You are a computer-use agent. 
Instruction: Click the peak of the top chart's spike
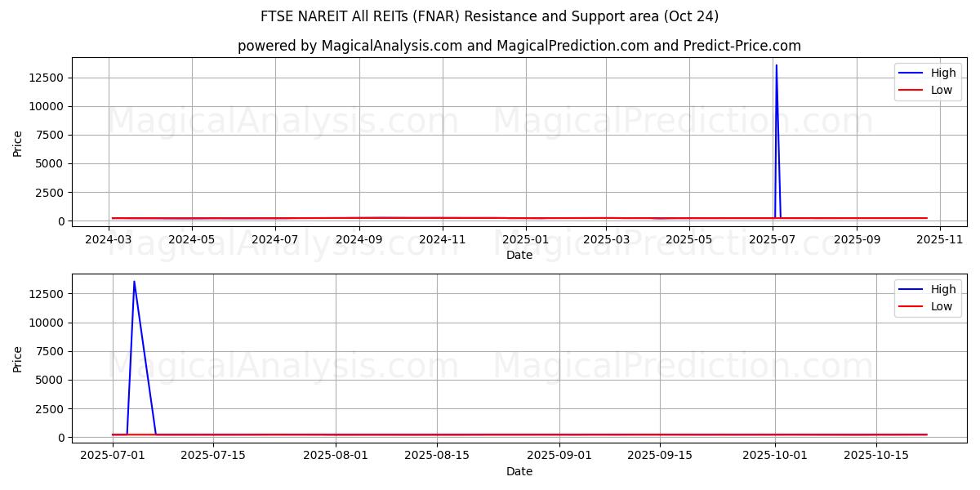[776, 65]
